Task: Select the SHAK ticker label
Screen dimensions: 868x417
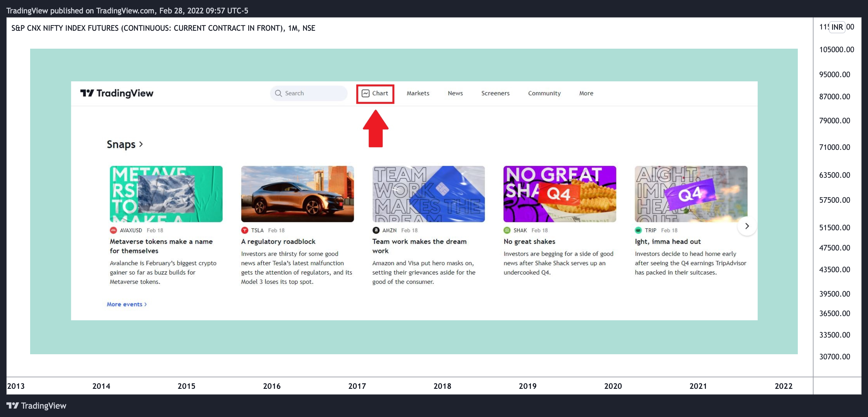Action: click(520, 230)
